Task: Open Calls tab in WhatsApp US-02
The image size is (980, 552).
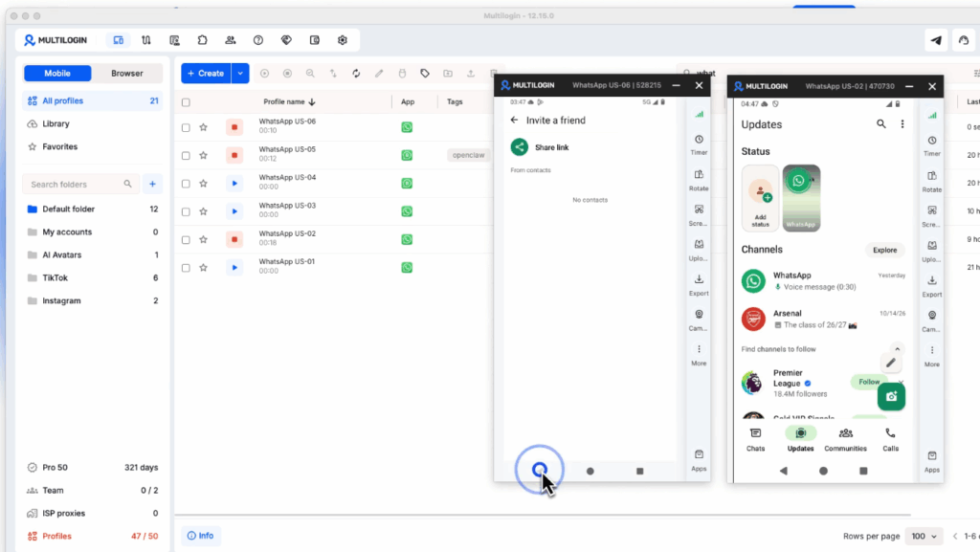Action: coord(891,439)
